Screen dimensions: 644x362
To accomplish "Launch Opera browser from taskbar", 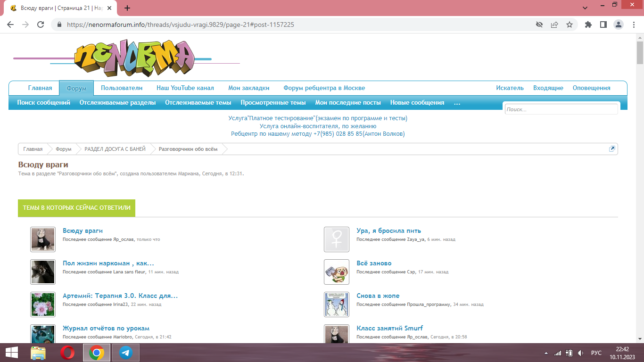I will [x=67, y=353].
